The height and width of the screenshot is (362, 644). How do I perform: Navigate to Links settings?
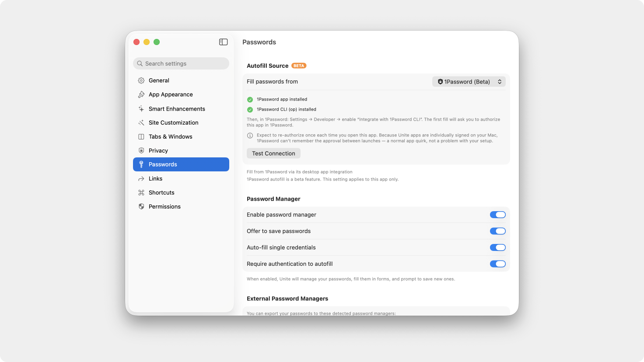[x=181, y=179]
